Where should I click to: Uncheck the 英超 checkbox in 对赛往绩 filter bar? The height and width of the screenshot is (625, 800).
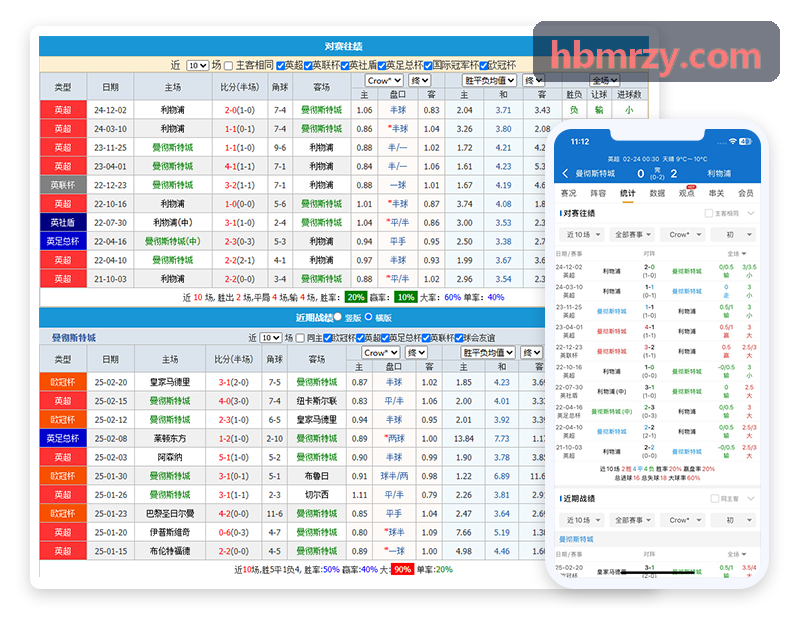tap(280, 66)
